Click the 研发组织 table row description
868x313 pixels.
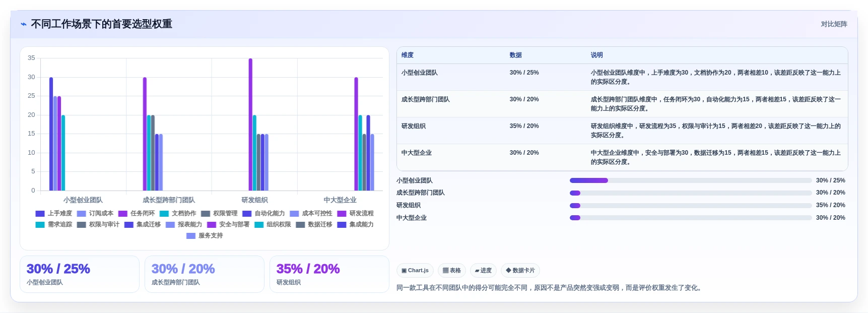[x=716, y=131]
